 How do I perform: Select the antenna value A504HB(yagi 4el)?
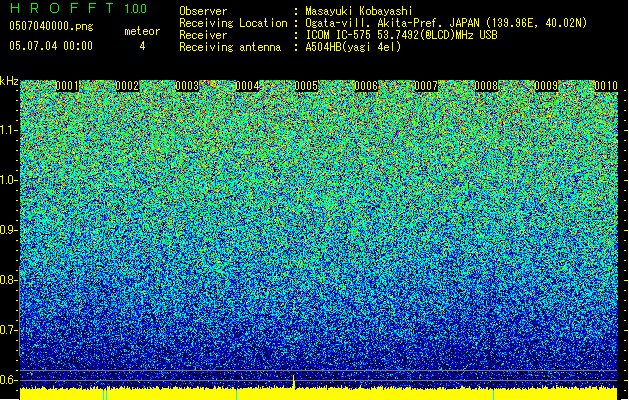[x=353, y=47]
